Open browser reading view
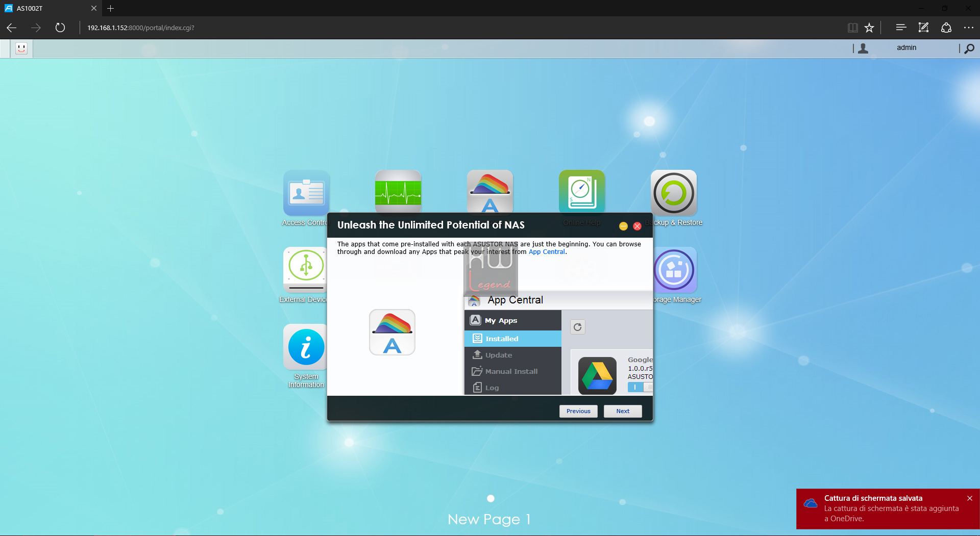Screen dimensions: 980x536 pyautogui.click(x=852, y=28)
